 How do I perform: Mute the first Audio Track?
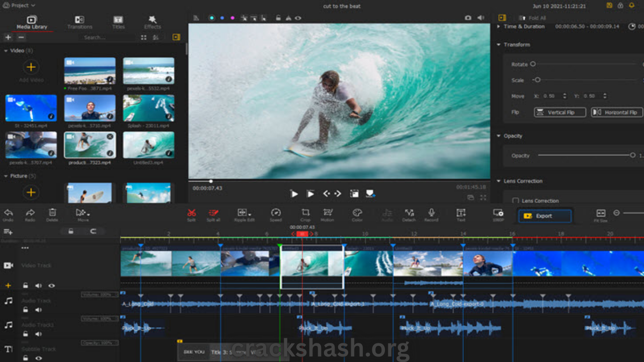point(38,310)
